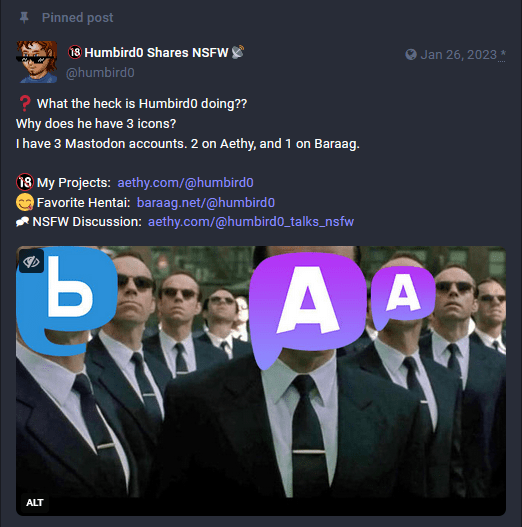522x527 pixels.
Task: Open Humbird0 Shares NSFW display name
Action: point(156,52)
